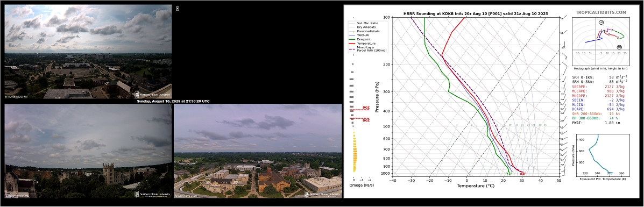Select the Temperature legend entry

click(367, 43)
